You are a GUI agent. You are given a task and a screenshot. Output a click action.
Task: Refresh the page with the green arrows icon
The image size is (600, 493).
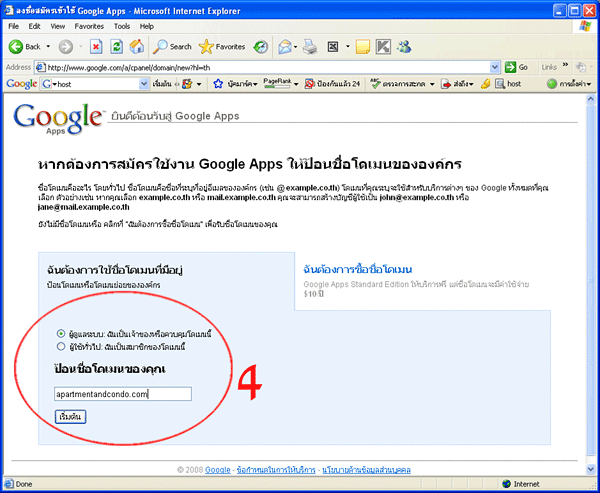pyautogui.click(x=116, y=47)
